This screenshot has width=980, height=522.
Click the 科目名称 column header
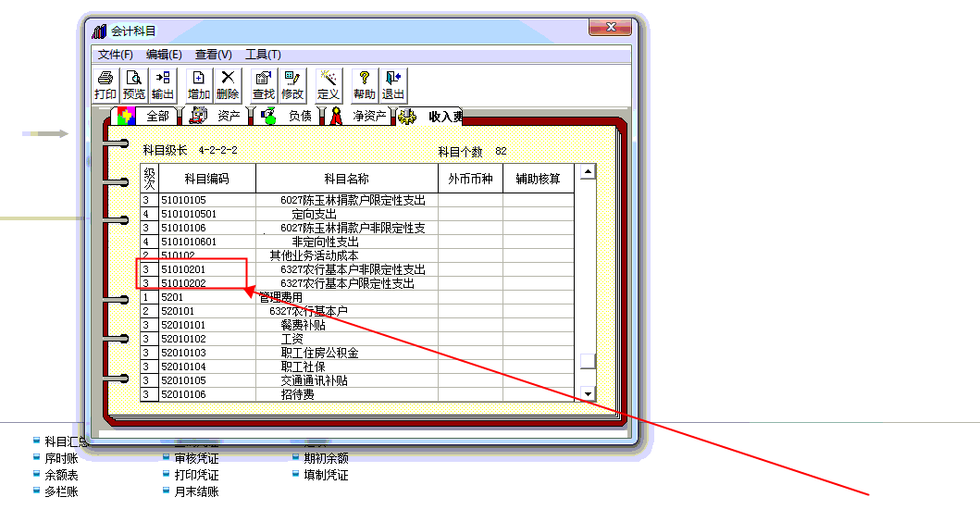click(346, 179)
